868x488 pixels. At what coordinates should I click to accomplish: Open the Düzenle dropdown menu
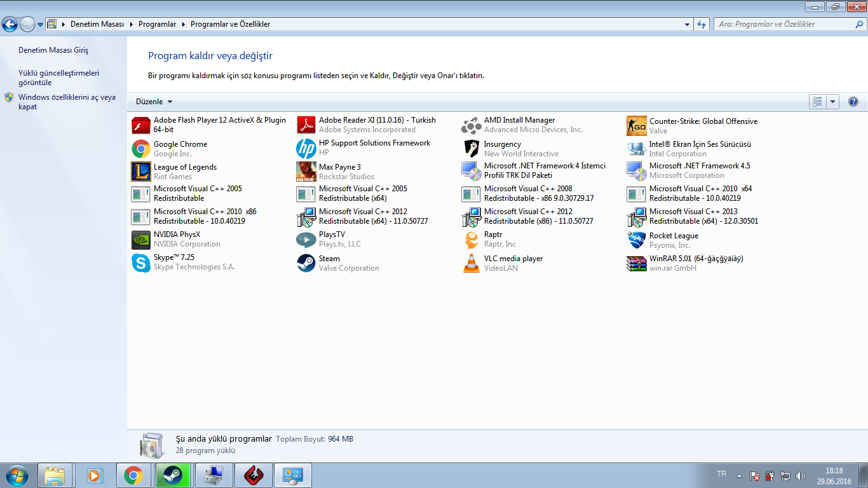[x=154, y=102]
